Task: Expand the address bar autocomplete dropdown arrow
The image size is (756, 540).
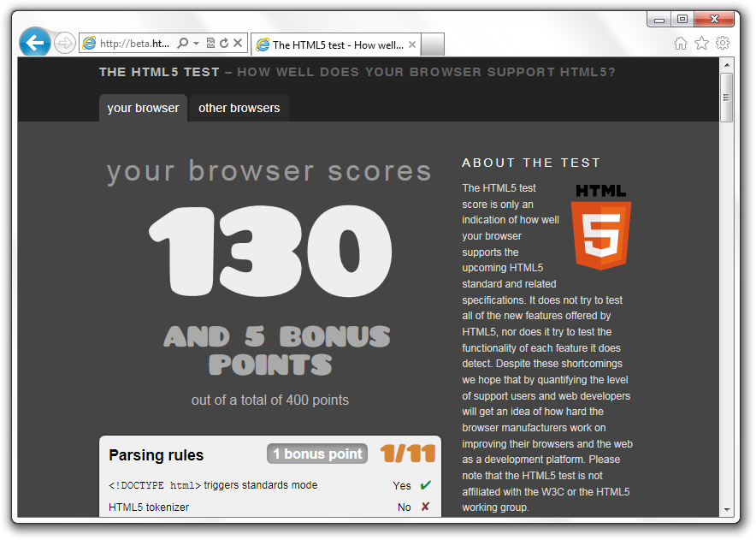Action: [196, 44]
